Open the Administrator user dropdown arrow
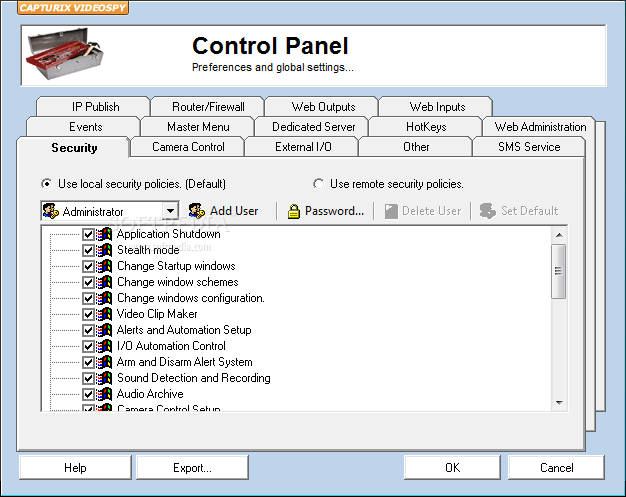Viewport: 626px width, 497px height. (170, 211)
